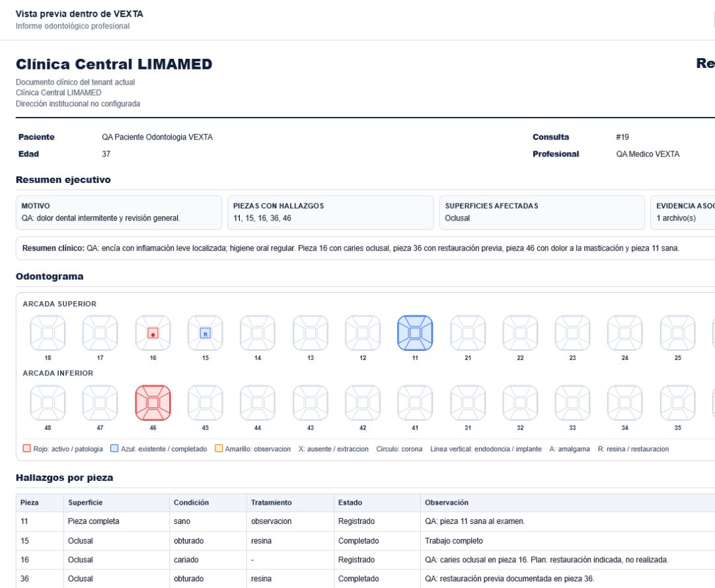
Task: Click tooth 43 in the lower arch
Action: (311, 403)
